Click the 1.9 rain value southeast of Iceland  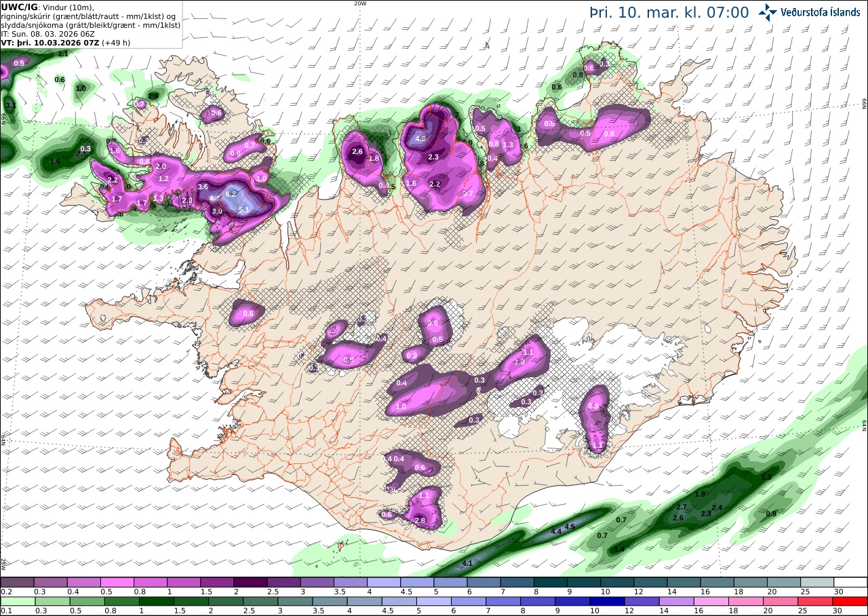pos(701,494)
